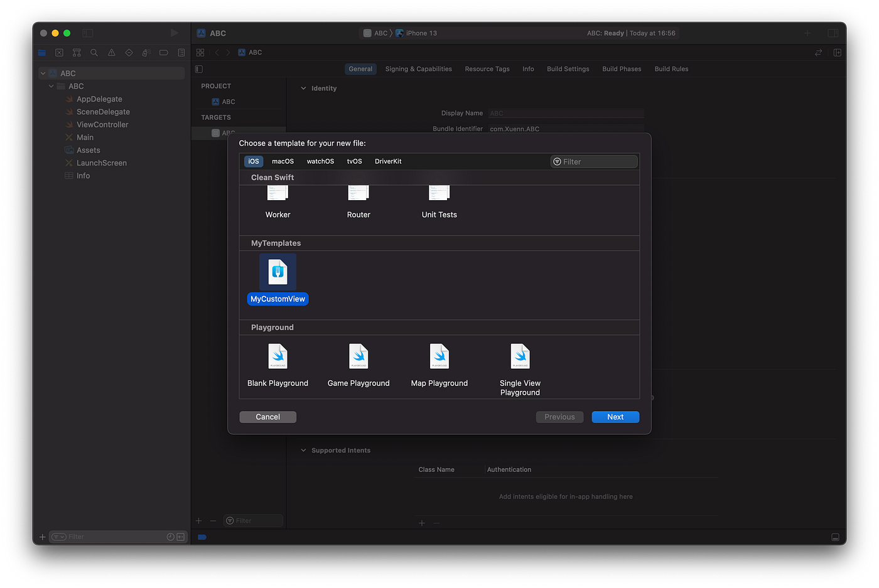This screenshot has height=588, width=879.
Task: Open the Report navigator
Action: click(181, 53)
